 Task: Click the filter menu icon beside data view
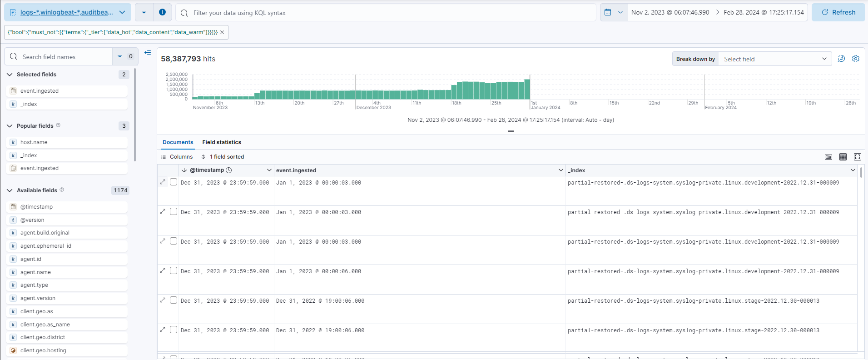point(144,12)
